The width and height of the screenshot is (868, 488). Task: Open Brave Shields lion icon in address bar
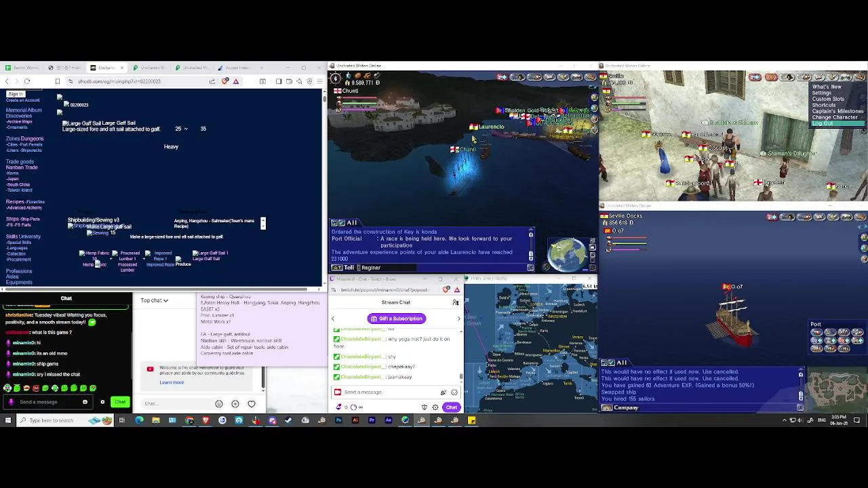coord(225,81)
